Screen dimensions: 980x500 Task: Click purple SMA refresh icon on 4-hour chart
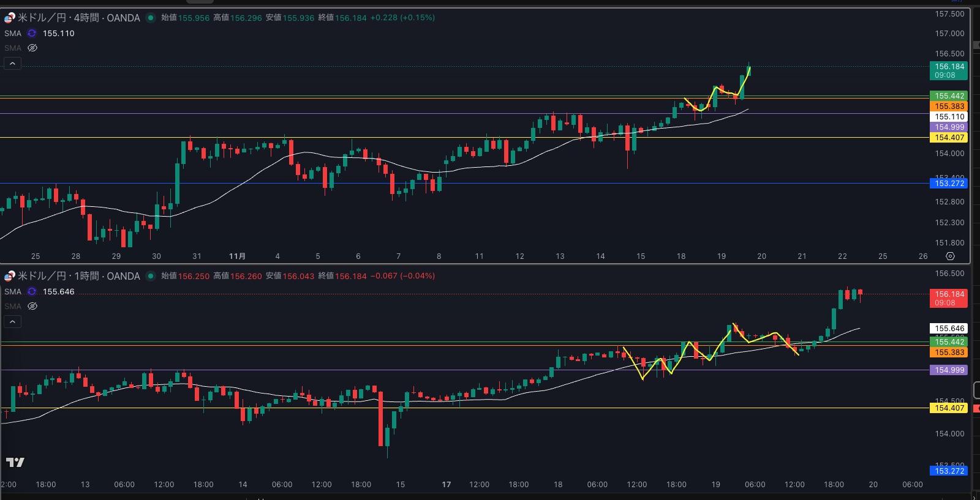click(x=32, y=33)
